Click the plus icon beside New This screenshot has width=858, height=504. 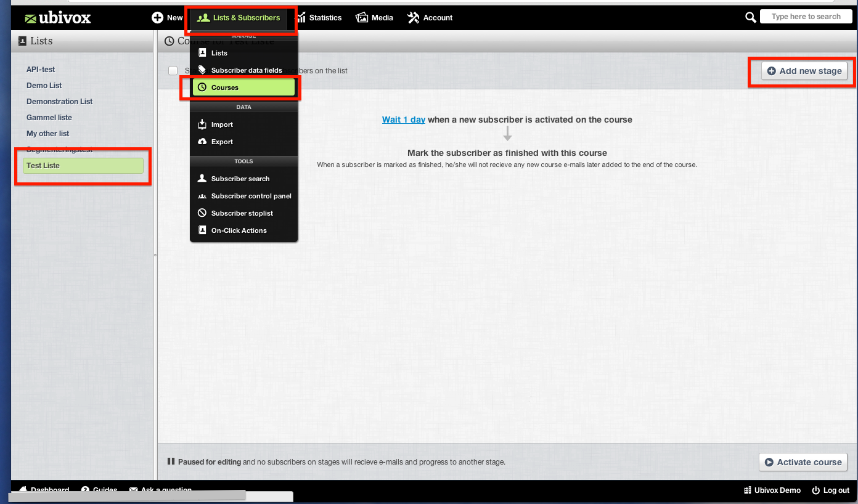click(x=157, y=18)
